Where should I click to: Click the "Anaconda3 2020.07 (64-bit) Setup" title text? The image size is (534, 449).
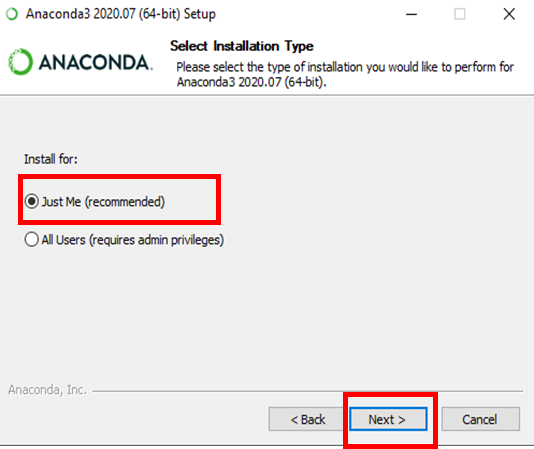[121, 14]
